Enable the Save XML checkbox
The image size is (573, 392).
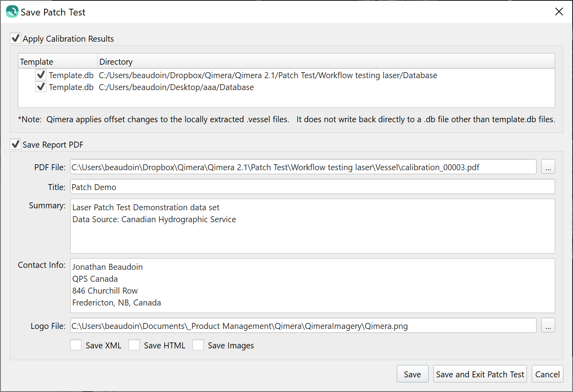pos(76,345)
